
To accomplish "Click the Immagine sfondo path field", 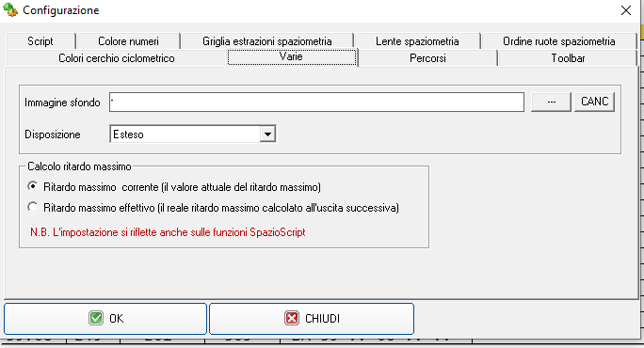I will click(316, 102).
